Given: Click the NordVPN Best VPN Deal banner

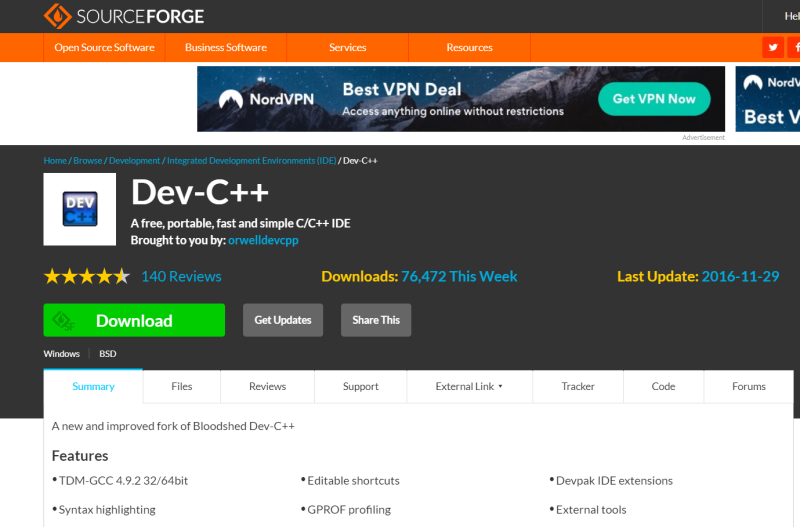Looking at the screenshot, I should click(461, 99).
